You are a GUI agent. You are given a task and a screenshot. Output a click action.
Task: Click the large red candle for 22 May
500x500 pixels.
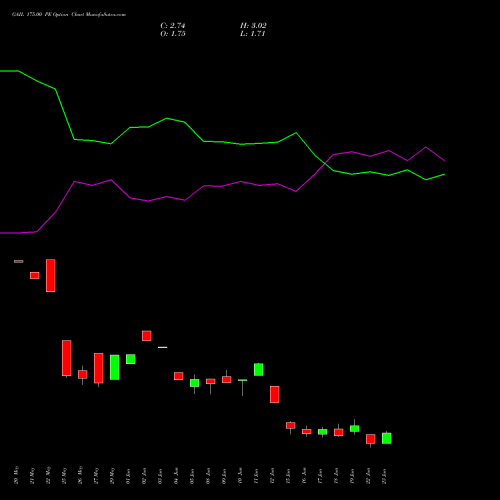(51, 275)
